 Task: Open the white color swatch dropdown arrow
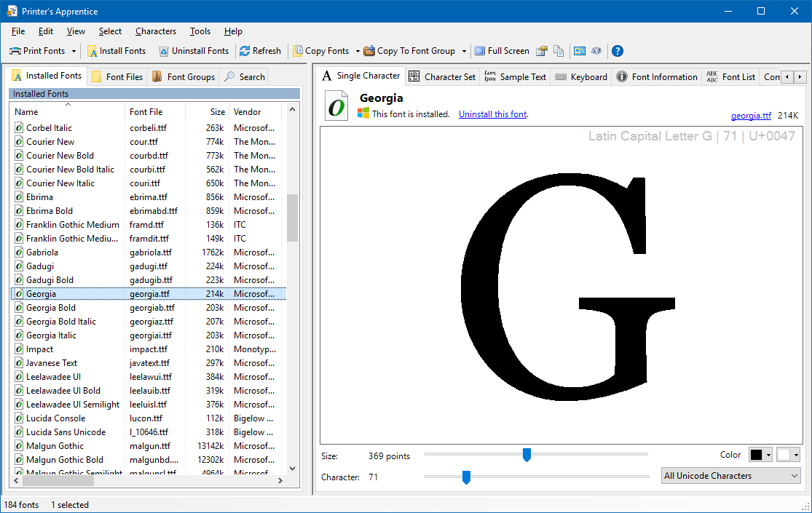point(796,455)
